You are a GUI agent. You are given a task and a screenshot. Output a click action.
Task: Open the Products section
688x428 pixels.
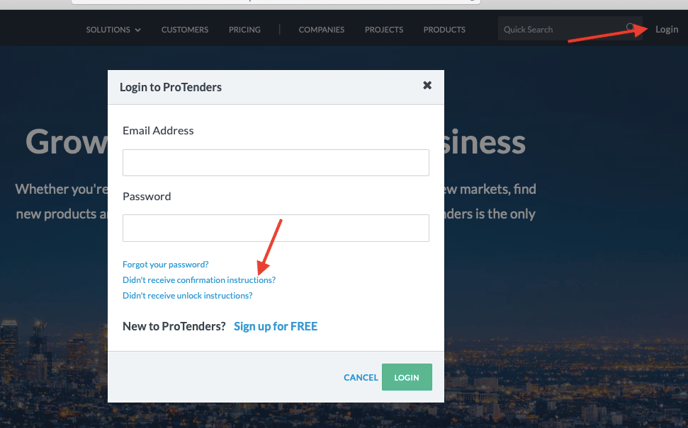(x=444, y=30)
